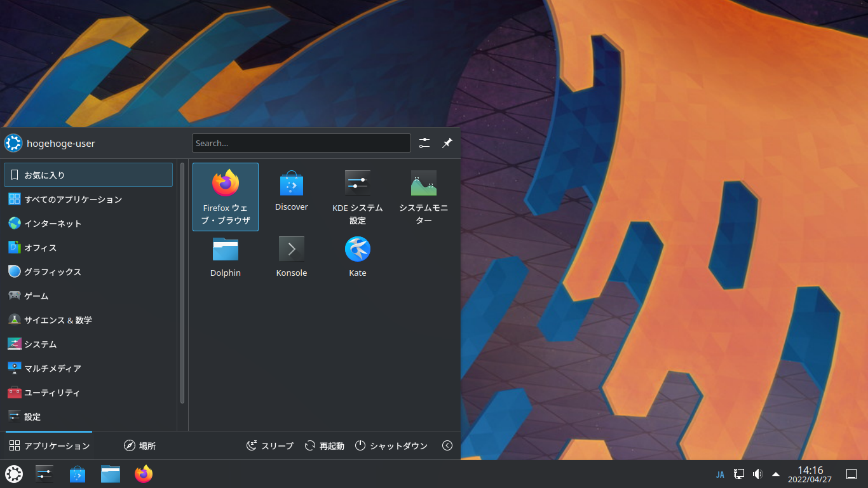
Task: Open グラフィックス category
Action: (88, 271)
